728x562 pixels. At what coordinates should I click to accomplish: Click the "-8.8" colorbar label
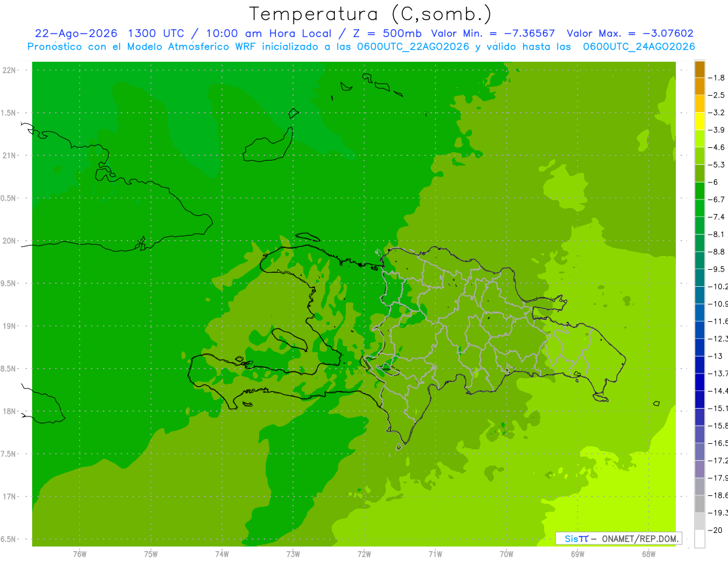click(717, 252)
